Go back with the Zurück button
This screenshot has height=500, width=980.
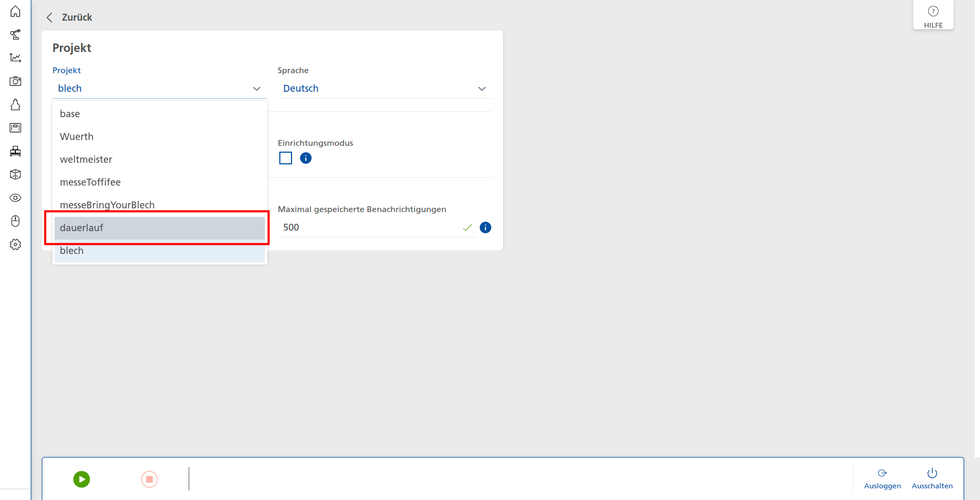(69, 17)
